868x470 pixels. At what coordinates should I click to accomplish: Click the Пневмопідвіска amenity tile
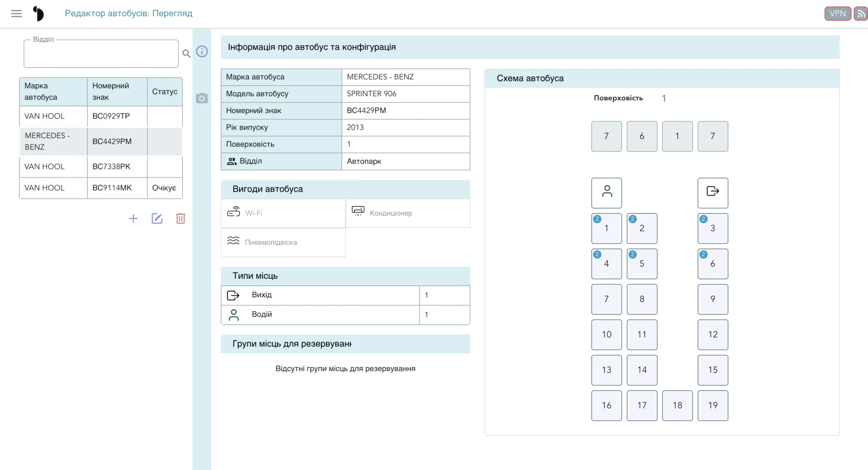click(x=283, y=243)
